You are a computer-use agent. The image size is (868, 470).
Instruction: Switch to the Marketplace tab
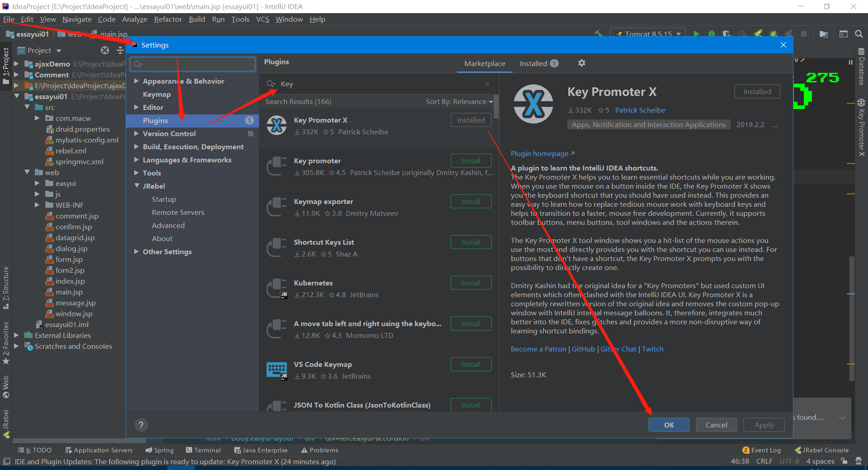click(x=485, y=63)
